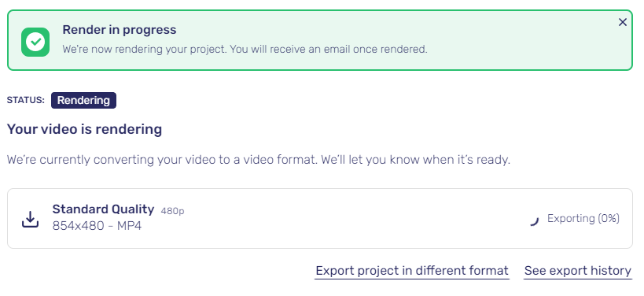The width and height of the screenshot is (644, 296).
Task: Open the See export history link
Action: pyautogui.click(x=578, y=271)
